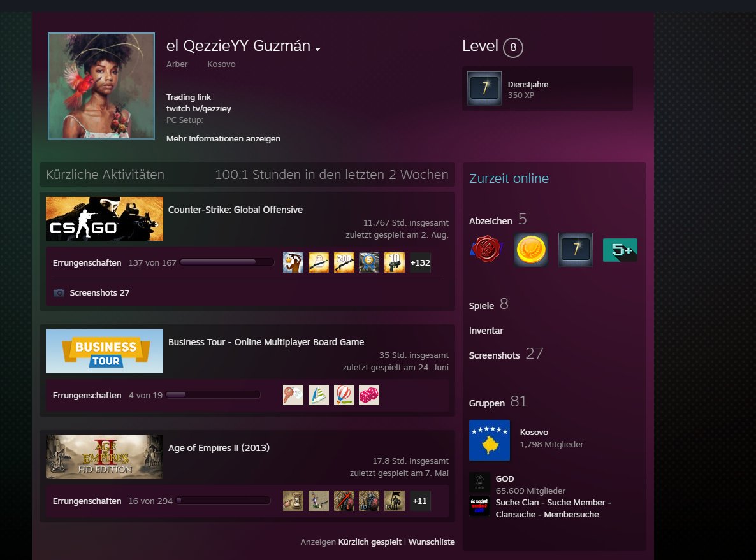Open the Counter-Strike: Global Offensive title link
Screen dimensions: 756x560
[x=235, y=210]
